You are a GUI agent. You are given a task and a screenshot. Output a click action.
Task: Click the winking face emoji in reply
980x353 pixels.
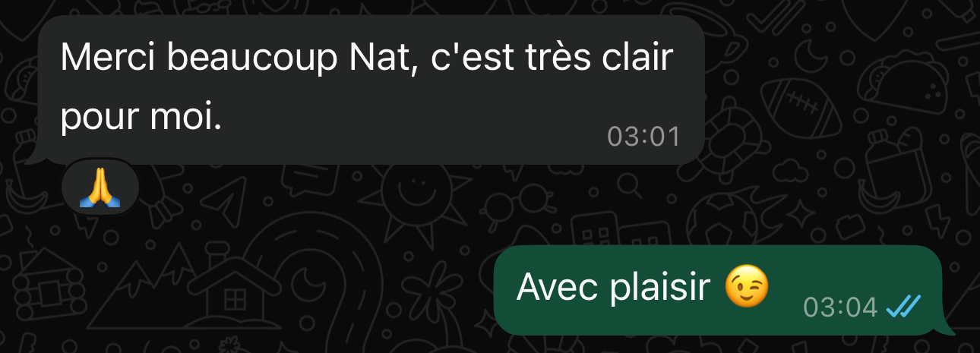[x=746, y=288]
